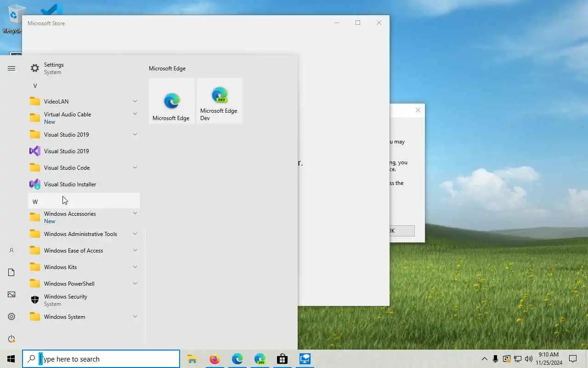Open the Microsoft Edge tile

click(x=172, y=101)
